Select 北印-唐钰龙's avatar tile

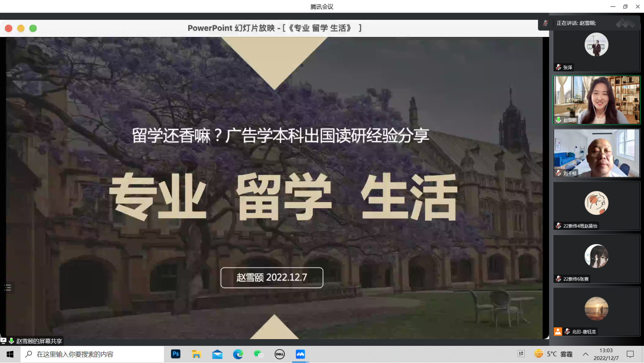point(596,312)
